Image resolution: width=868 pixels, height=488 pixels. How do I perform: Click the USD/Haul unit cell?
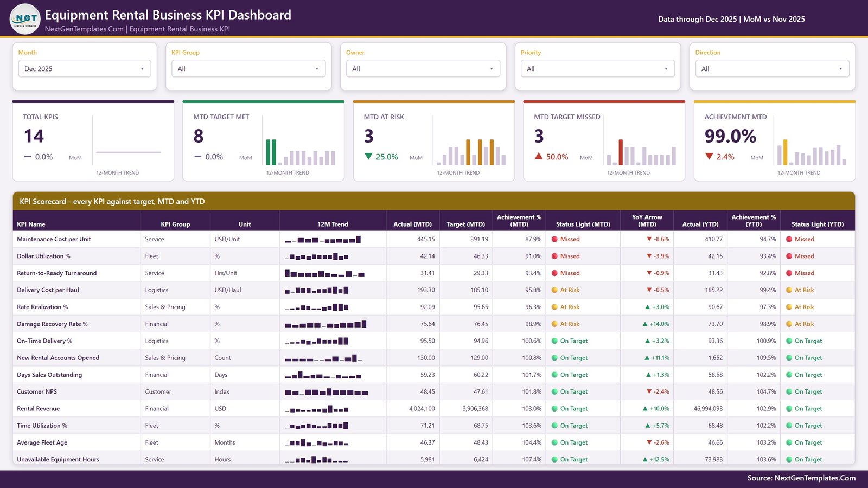tap(228, 290)
